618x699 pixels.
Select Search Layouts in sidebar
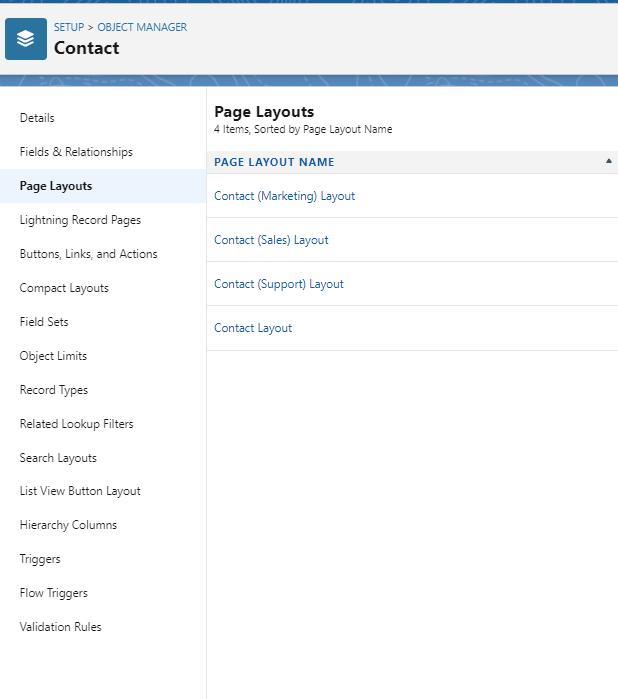(58, 458)
